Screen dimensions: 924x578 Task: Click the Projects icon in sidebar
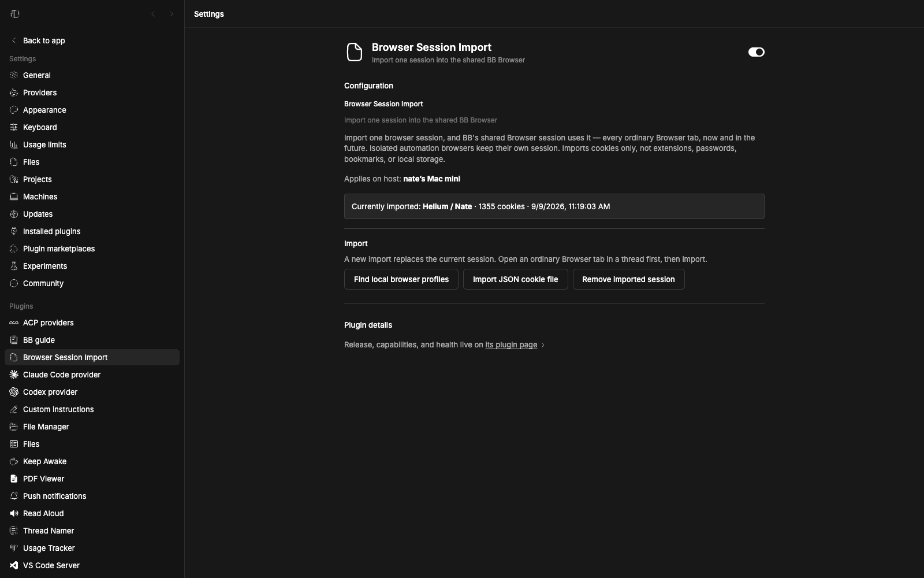point(14,179)
